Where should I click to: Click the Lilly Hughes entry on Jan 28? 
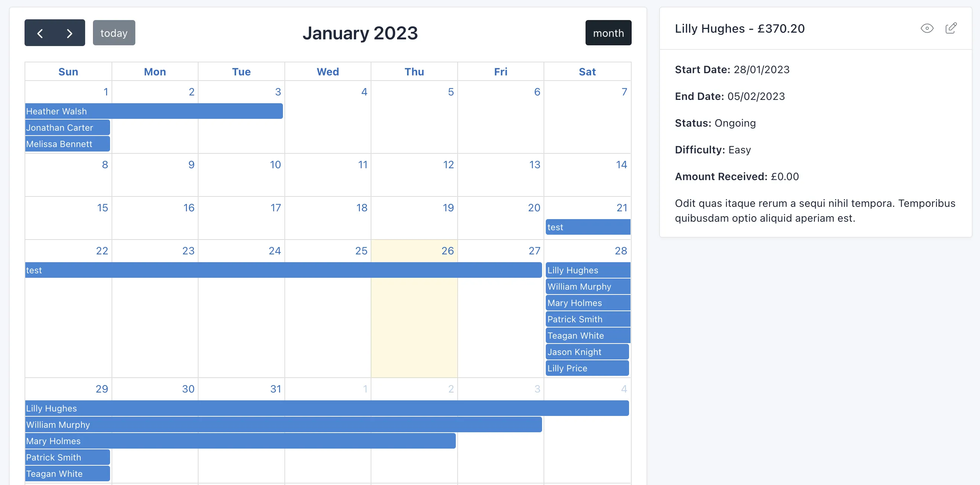pos(586,270)
